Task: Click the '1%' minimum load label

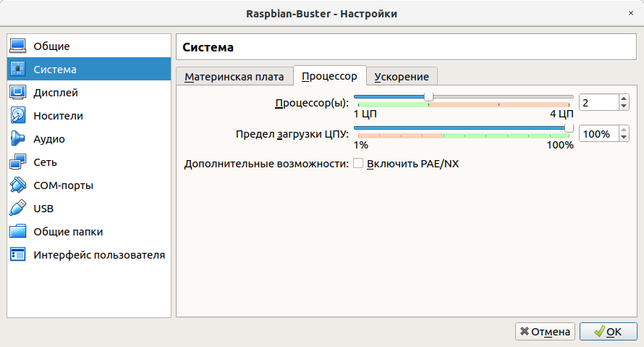Action: (360, 145)
